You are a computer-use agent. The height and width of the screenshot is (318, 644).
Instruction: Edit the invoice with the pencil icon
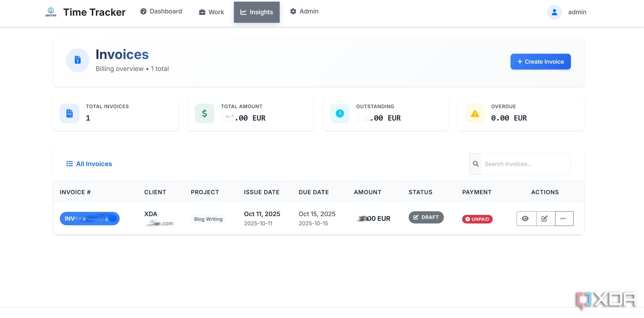click(x=546, y=219)
